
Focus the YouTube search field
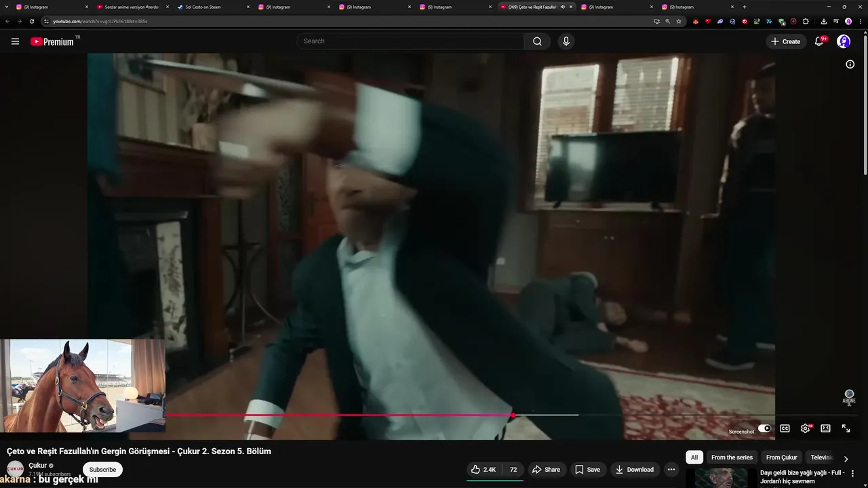(410, 41)
